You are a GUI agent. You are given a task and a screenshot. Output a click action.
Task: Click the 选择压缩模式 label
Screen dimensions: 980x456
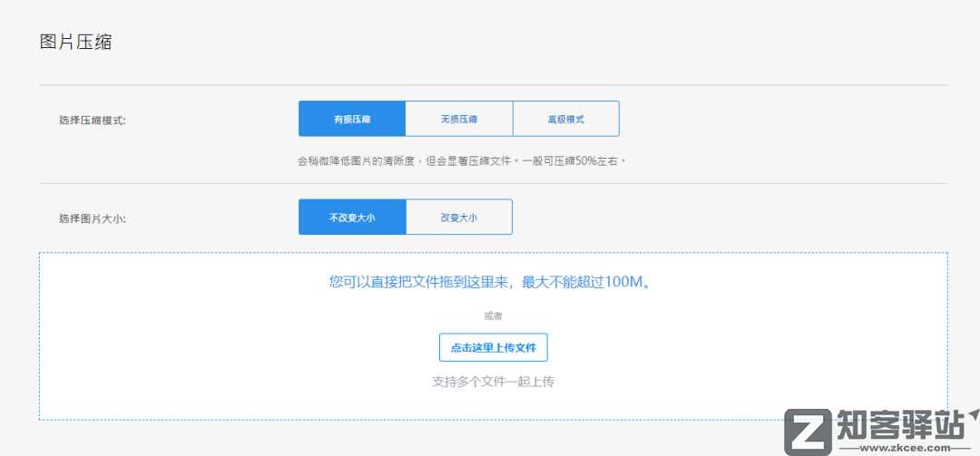[x=92, y=120]
